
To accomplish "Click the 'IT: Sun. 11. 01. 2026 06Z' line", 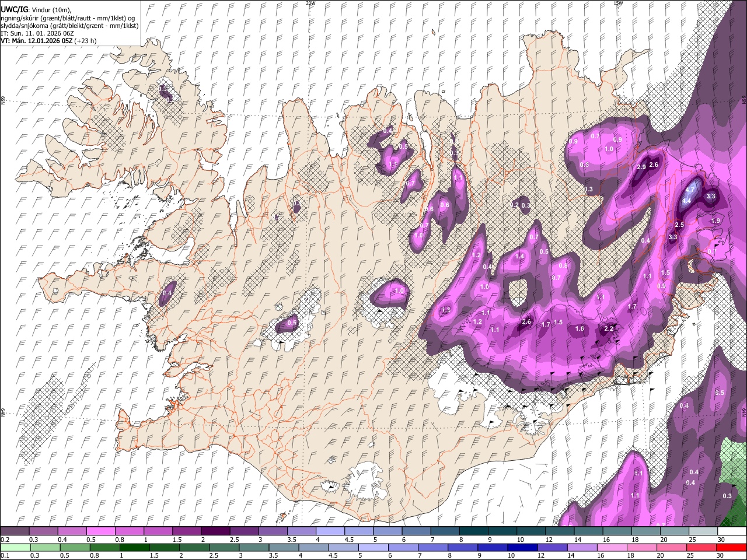I will point(37,33).
